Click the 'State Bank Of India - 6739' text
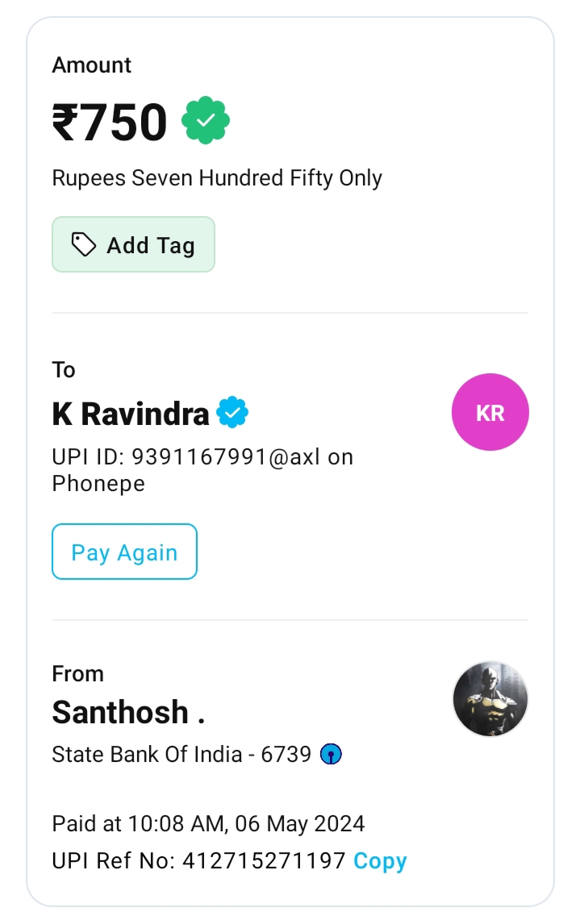This screenshot has width=580, height=924. pyautogui.click(x=182, y=755)
